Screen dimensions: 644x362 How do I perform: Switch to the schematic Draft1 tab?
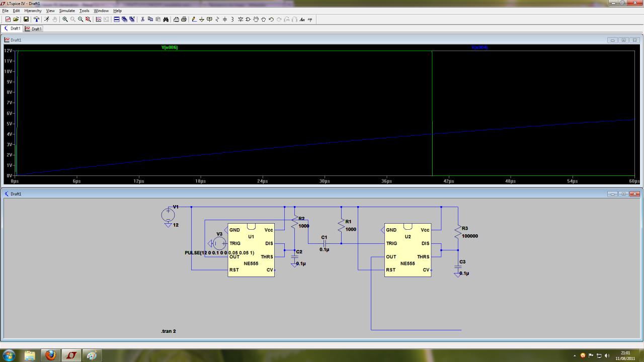pyautogui.click(x=13, y=29)
